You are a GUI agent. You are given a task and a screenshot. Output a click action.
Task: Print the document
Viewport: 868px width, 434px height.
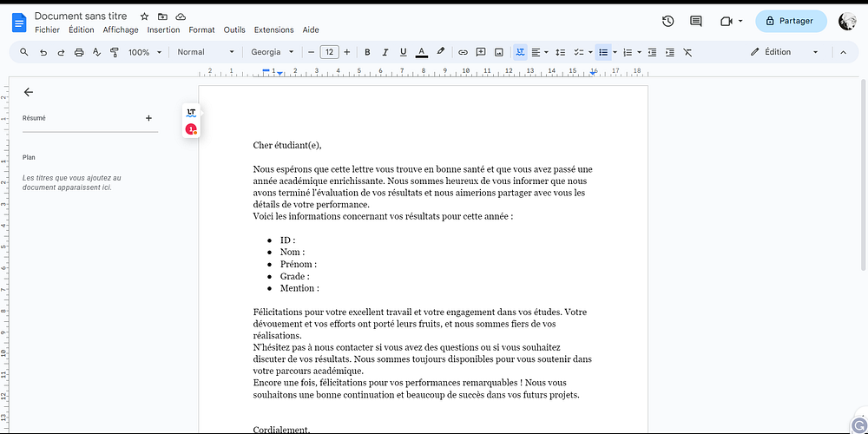click(x=79, y=53)
